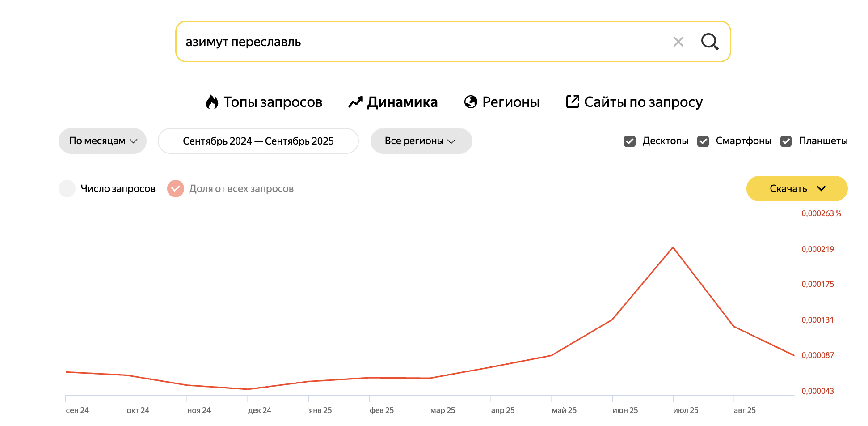This screenshot has height=426, width=868.
Task: Open the date range Сентябрь 2024 — Сентябрь 2025
Action: 258,141
